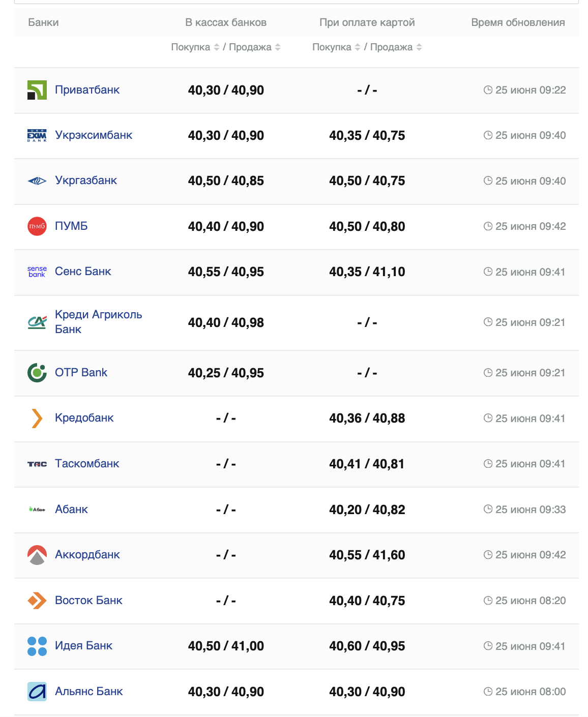Click the Аккордбанк red logo icon
The height and width of the screenshot is (717, 588).
click(x=37, y=555)
